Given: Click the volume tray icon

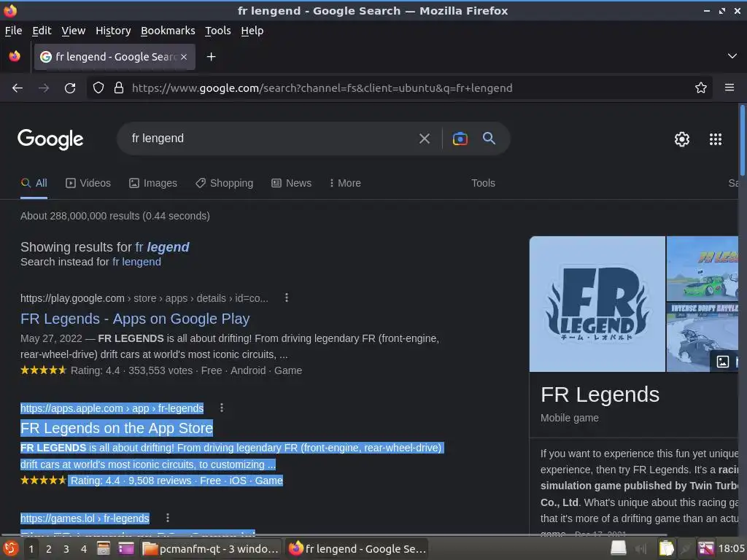Looking at the screenshot, I should (x=641, y=549).
